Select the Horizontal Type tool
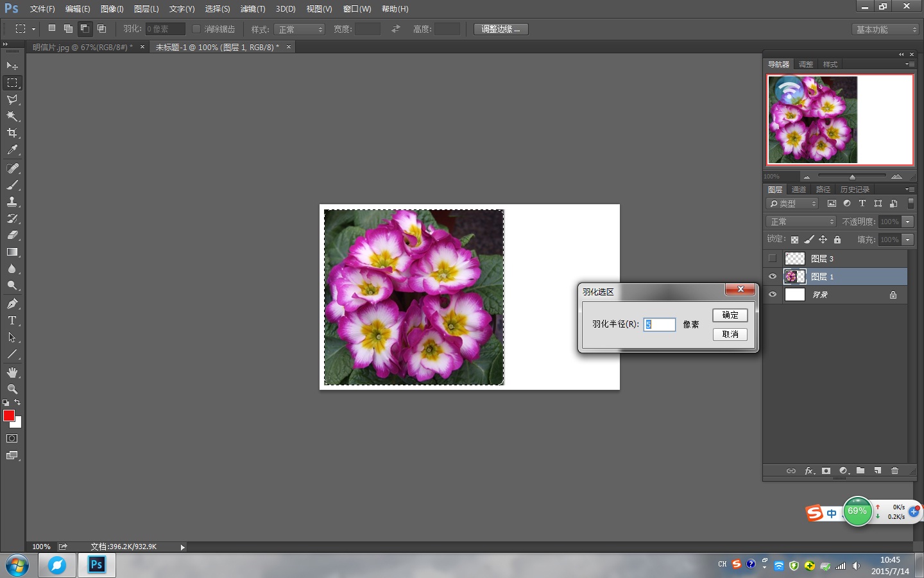The width and height of the screenshot is (924, 578). click(x=12, y=320)
